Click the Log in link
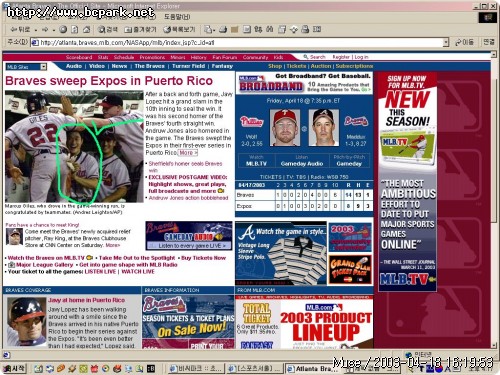The height and width of the screenshot is (375, 500). pos(361,57)
